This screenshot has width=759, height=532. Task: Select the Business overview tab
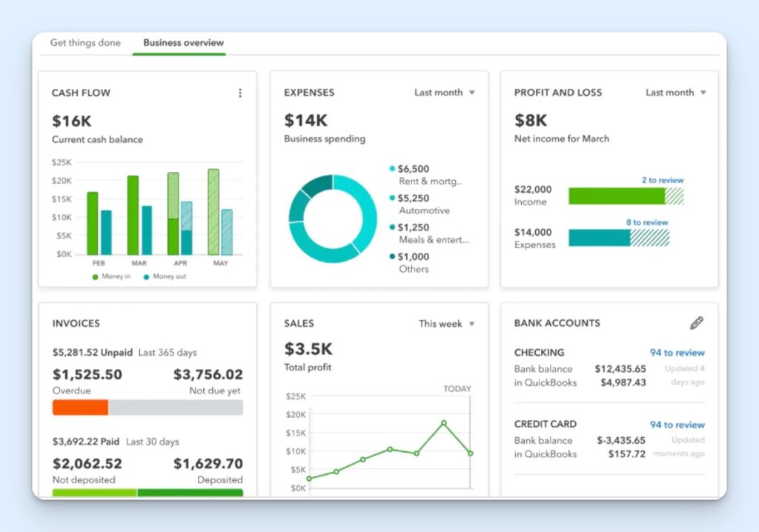point(184,42)
